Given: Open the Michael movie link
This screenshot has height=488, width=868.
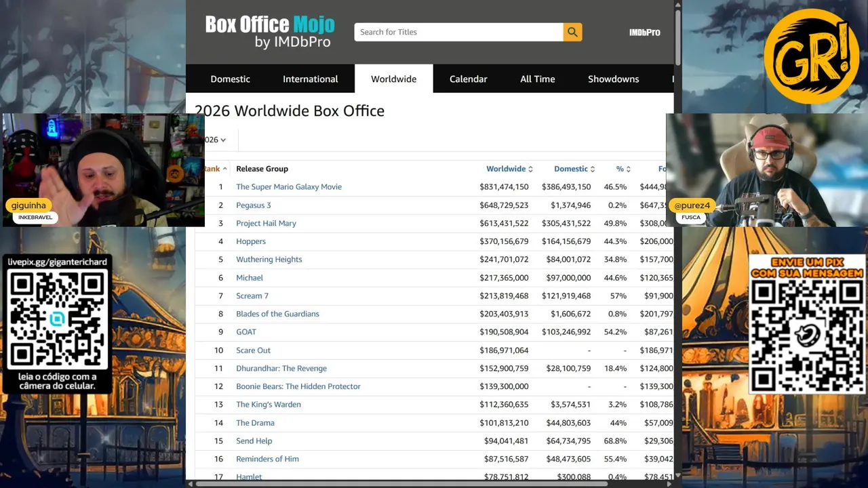Looking at the screenshot, I should click(250, 278).
